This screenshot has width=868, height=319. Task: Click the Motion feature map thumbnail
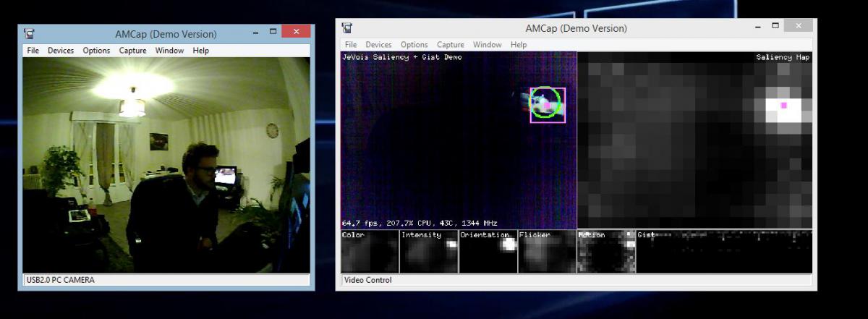(606, 252)
